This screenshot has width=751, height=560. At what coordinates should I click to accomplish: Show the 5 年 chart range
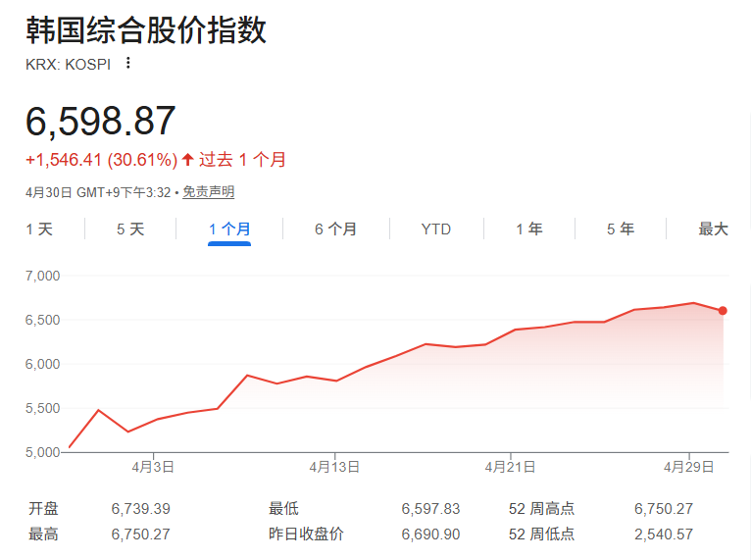[x=620, y=229]
